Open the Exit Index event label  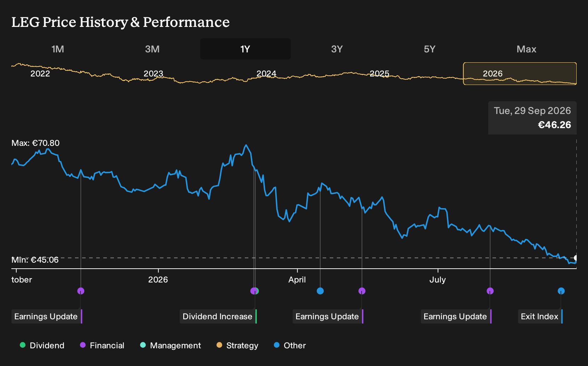point(540,316)
